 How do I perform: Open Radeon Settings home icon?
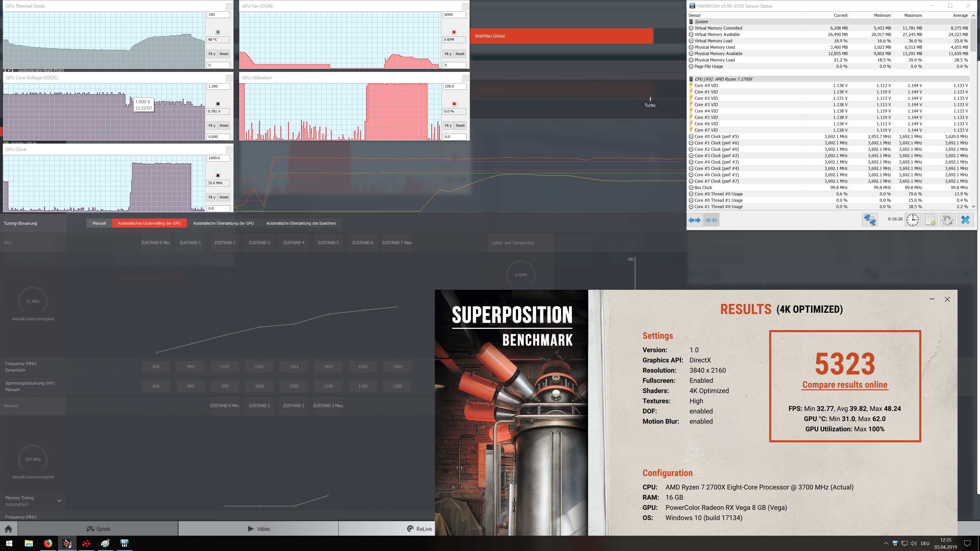tap(8, 529)
